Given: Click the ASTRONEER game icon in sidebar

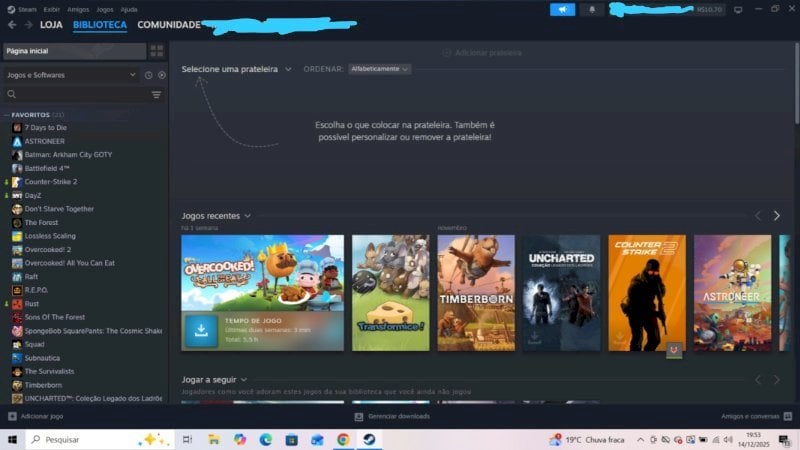Looking at the screenshot, I should (x=17, y=141).
